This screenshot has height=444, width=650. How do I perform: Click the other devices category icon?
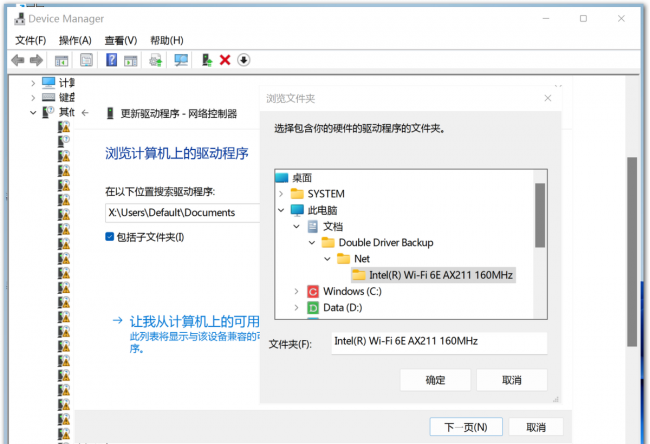click(x=48, y=112)
